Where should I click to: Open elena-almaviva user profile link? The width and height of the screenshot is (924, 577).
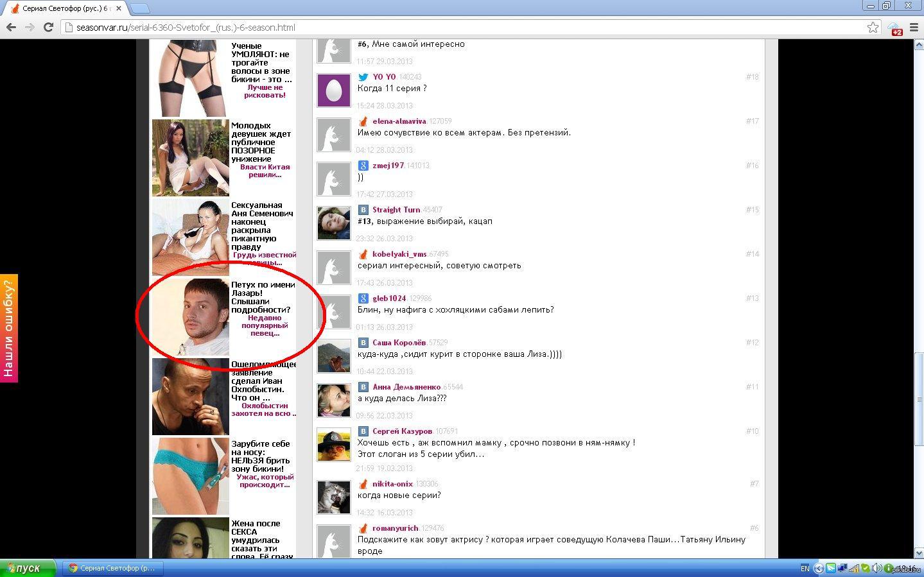click(x=399, y=121)
